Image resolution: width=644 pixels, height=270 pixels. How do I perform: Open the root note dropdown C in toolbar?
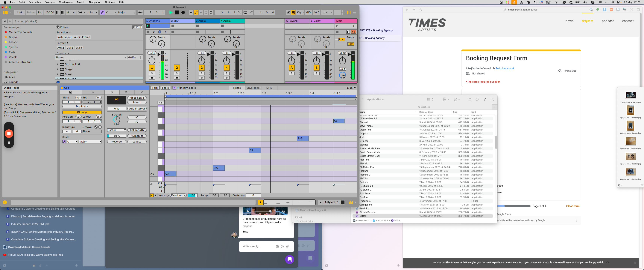click(x=111, y=12)
